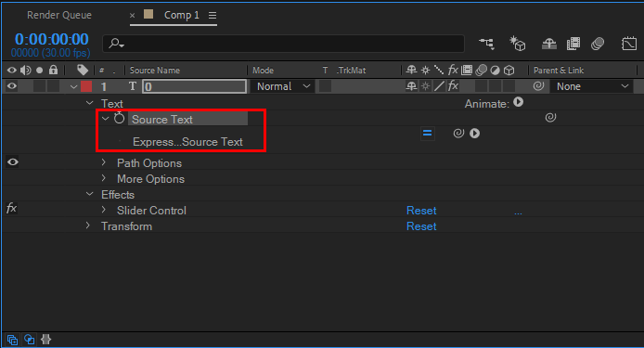Image resolution: width=644 pixels, height=348 pixels.
Task: Click the Motion Blur column header icon
Action: [x=481, y=71]
